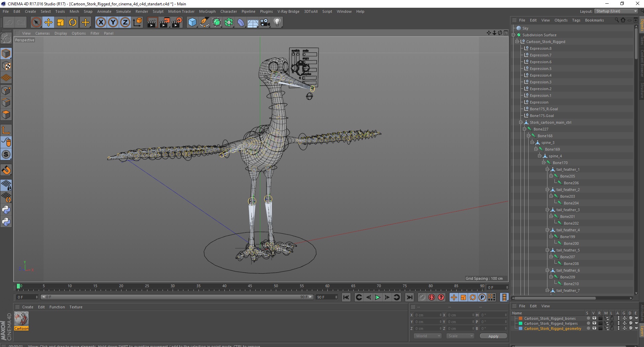Activate the Move tool in top toolbar
Viewport: 644px width, 347px height.
[48, 23]
